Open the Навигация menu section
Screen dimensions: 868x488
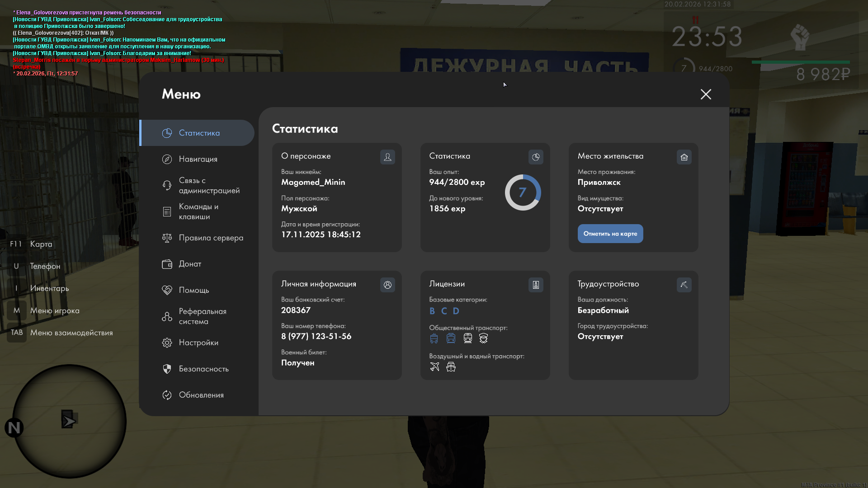point(198,159)
